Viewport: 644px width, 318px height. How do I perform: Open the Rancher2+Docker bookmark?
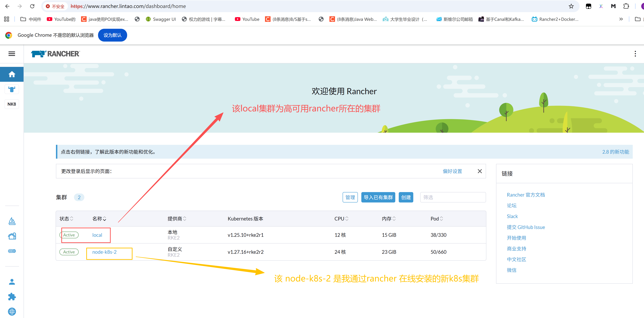pyautogui.click(x=555, y=19)
